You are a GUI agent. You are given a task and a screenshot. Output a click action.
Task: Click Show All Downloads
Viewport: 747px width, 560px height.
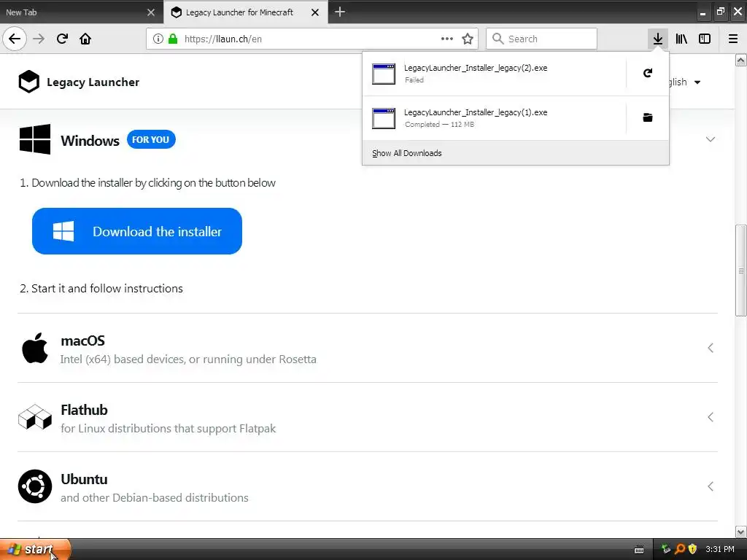pos(407,153)
